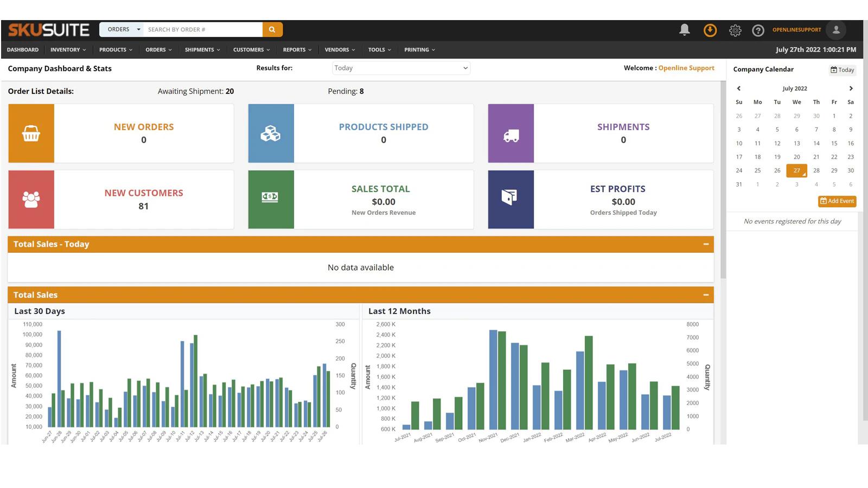Click the SkuSuite logo
Screen dimensions: 868x488
[49, 30]
